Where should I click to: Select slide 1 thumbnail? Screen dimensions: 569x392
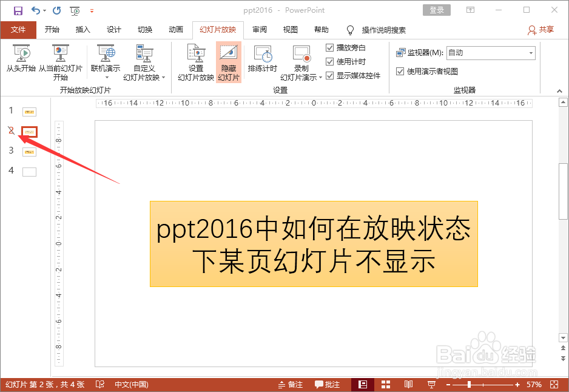click(29, 112)
